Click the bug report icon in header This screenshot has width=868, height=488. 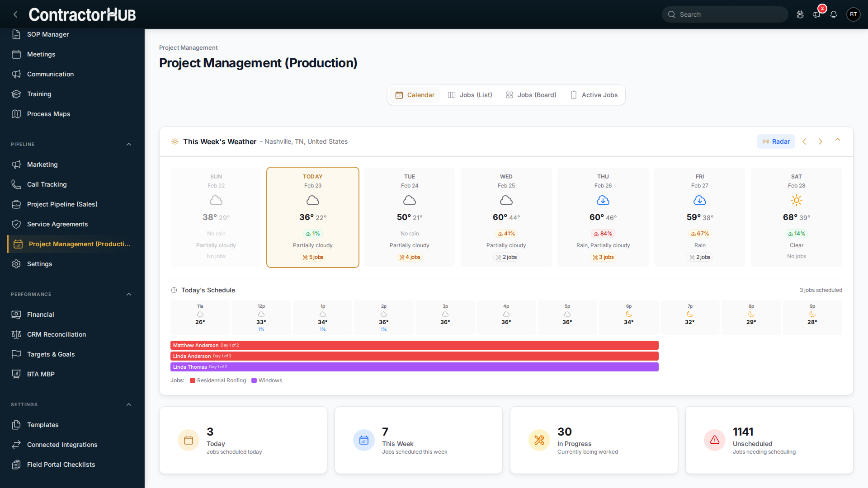pyautogui.click(x=800, y=14)
